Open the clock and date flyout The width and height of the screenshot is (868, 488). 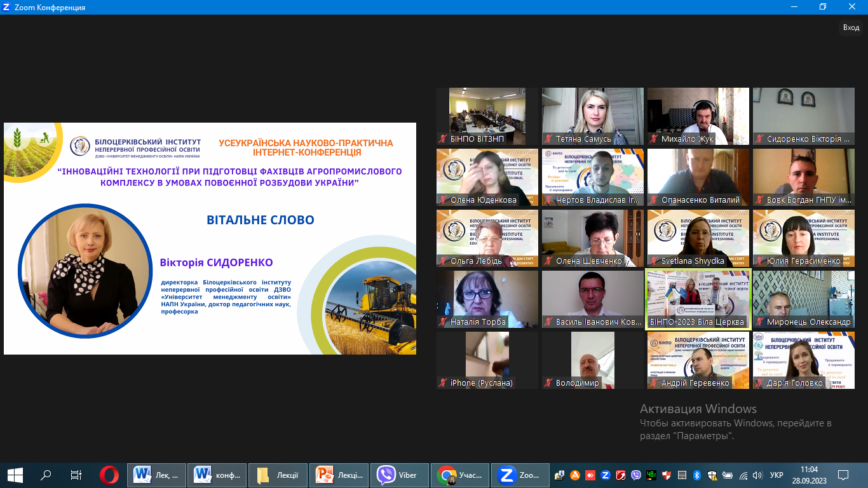[809, 475]
